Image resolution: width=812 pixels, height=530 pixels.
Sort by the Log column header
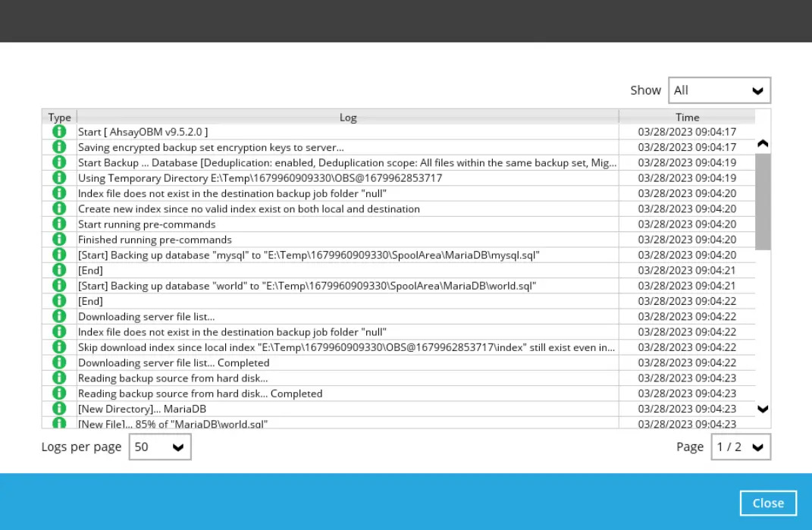pyautogui.click(x=348, y=118)
